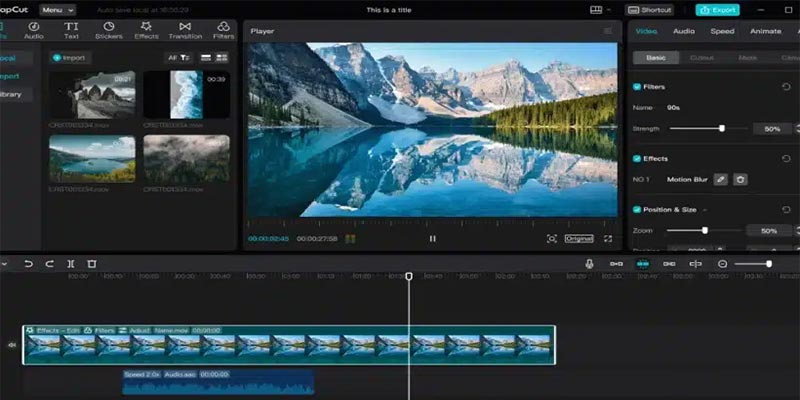The image size is (800, 400).
Task: Toggle the highlighted auto snapping icon
Action: coord(643,264)
